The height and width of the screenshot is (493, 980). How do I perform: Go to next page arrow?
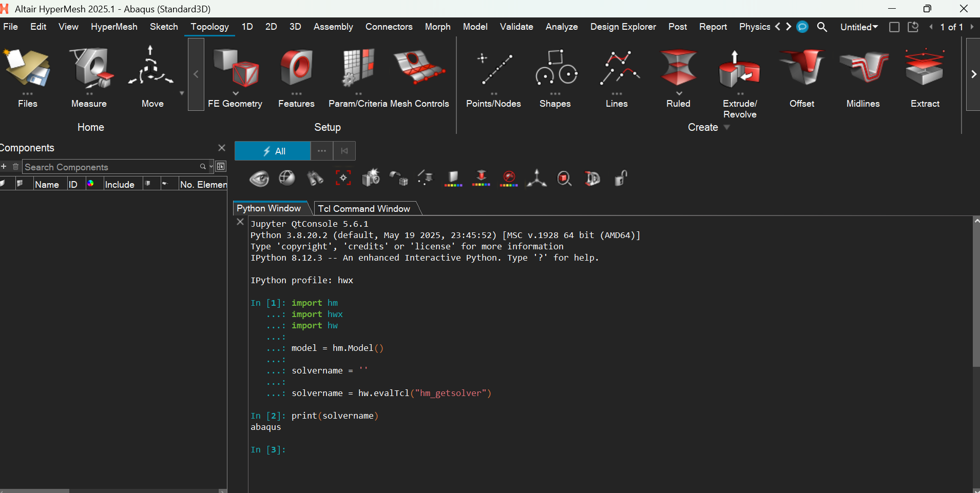[972, 27]
